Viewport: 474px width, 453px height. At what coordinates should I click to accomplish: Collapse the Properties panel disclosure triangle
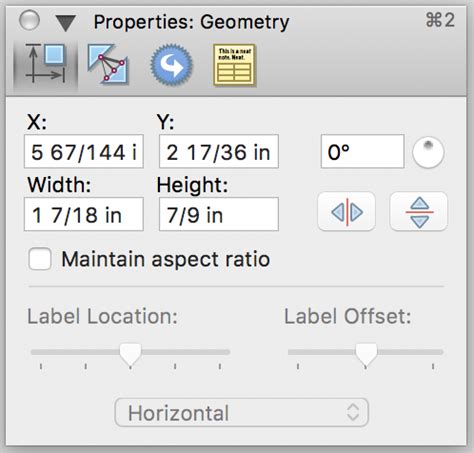[65, 23]
